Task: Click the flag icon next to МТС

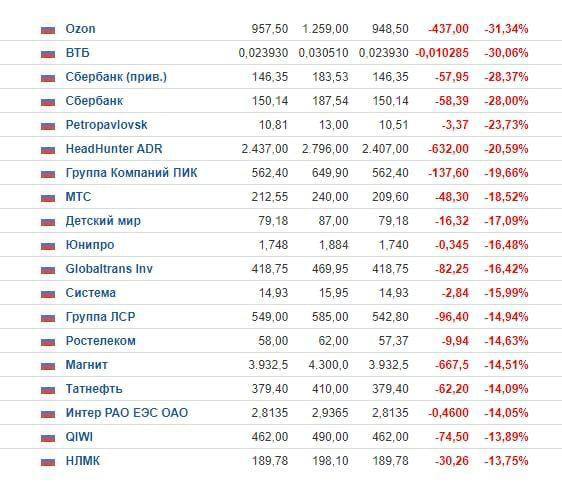Action: click(x=48, y=198)
